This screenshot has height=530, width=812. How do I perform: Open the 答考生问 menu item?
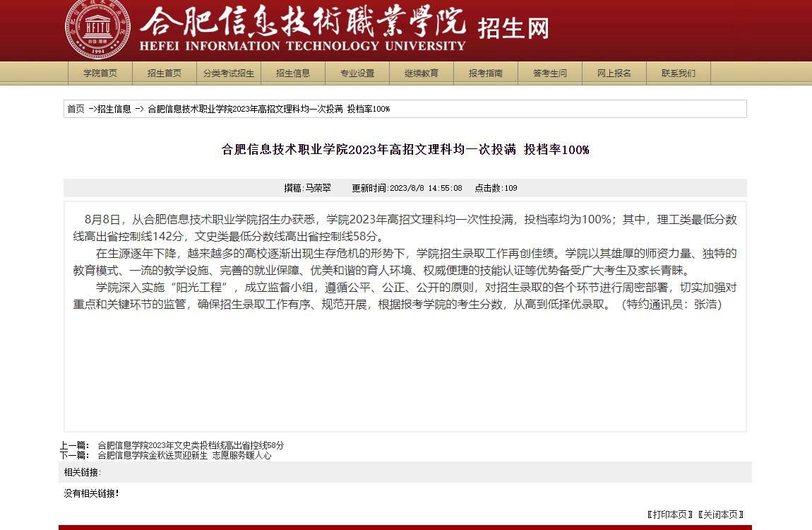pos(550,73)
